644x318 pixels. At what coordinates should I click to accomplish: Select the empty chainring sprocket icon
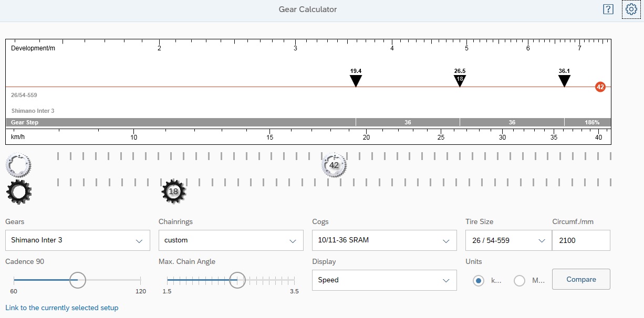pos(18,165)
